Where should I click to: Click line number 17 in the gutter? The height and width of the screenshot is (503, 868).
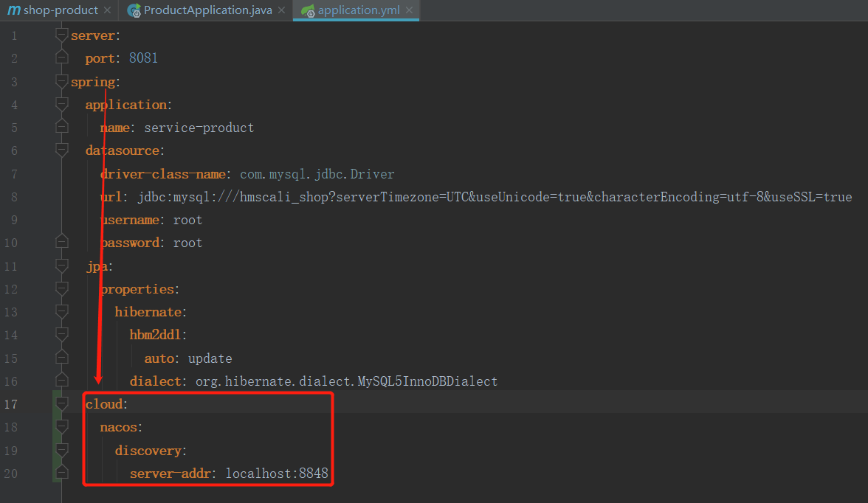pyautogui.click(x=11, y=404)
